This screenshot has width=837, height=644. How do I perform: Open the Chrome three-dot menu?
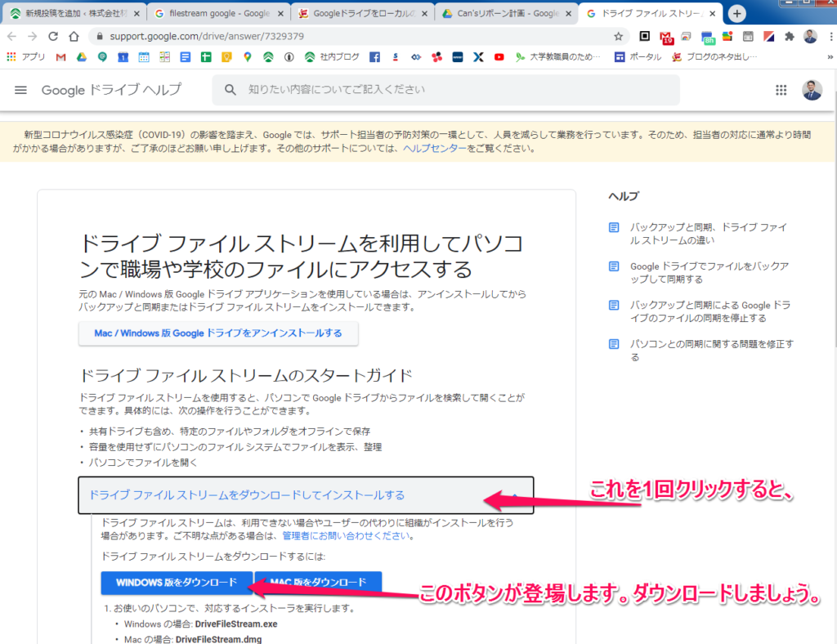coord(830,36)
